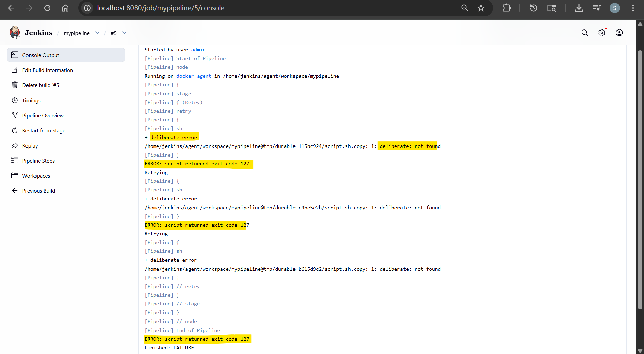Click the page vertical scrollbar thumb
This screenshot has height=354, width=644.
640,179
